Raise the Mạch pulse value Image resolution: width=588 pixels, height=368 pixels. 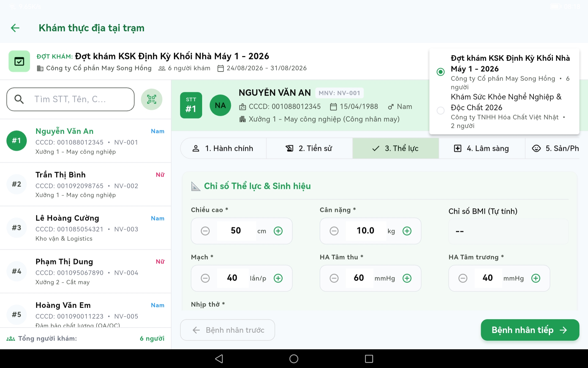coord(278,278)
